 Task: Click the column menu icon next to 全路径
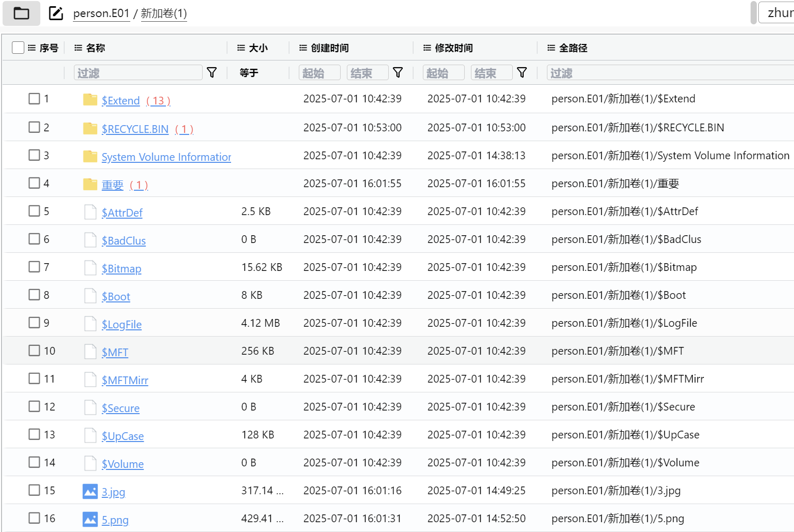click(551, 48)
